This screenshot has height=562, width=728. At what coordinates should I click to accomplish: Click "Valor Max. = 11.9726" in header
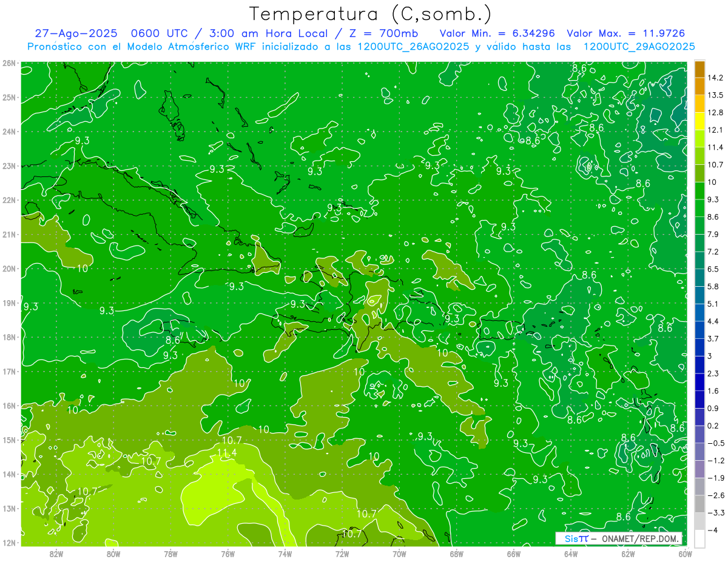point(625,33)
